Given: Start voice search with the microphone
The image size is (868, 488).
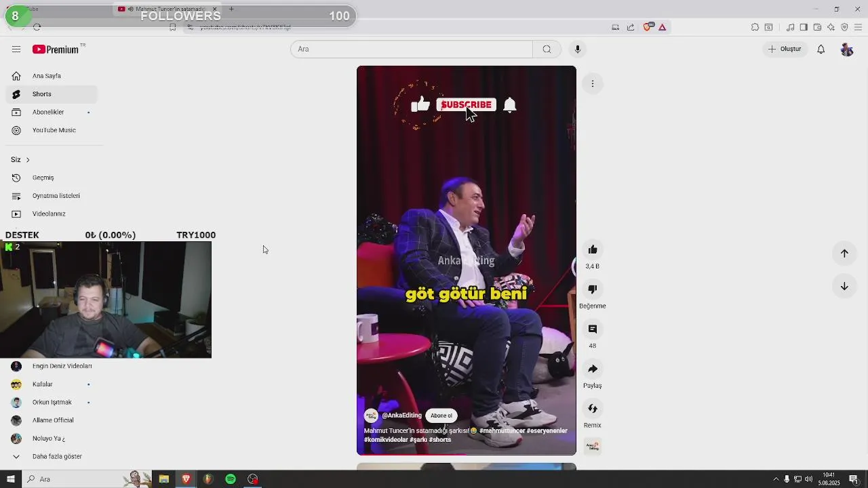Looking at the screenshot, I should click(578, 49).
